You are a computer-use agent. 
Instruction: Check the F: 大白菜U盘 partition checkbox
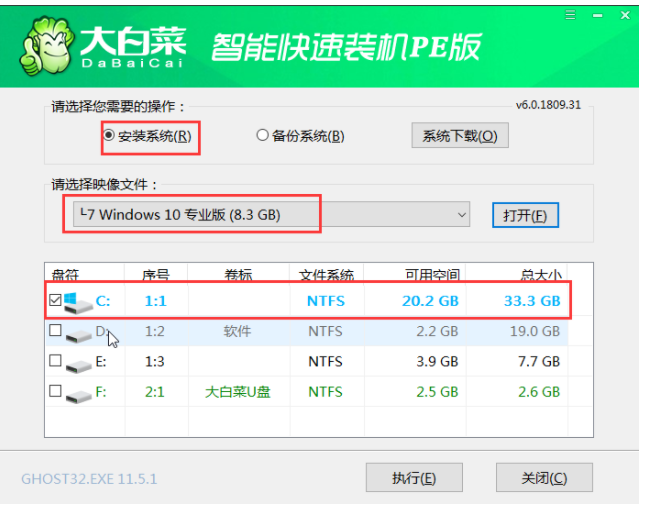coord(55,391)
